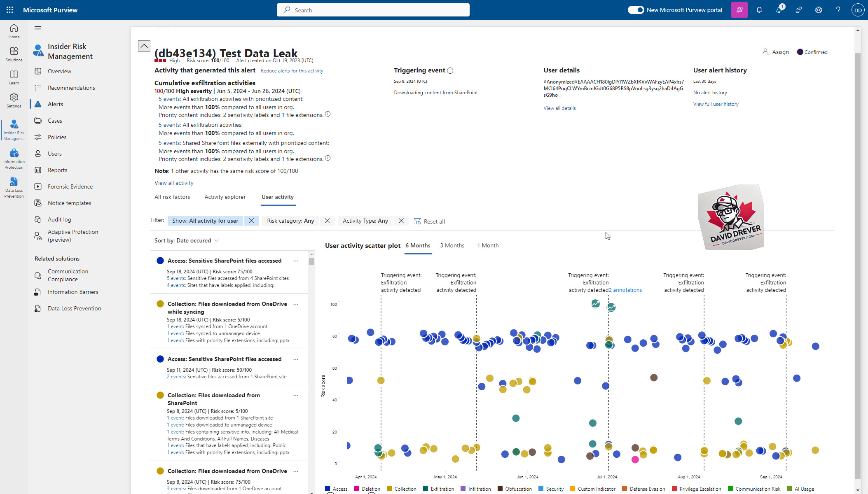Open the Risk category filter dropdown
868x494 pixels.
click(x=290, y=221)
